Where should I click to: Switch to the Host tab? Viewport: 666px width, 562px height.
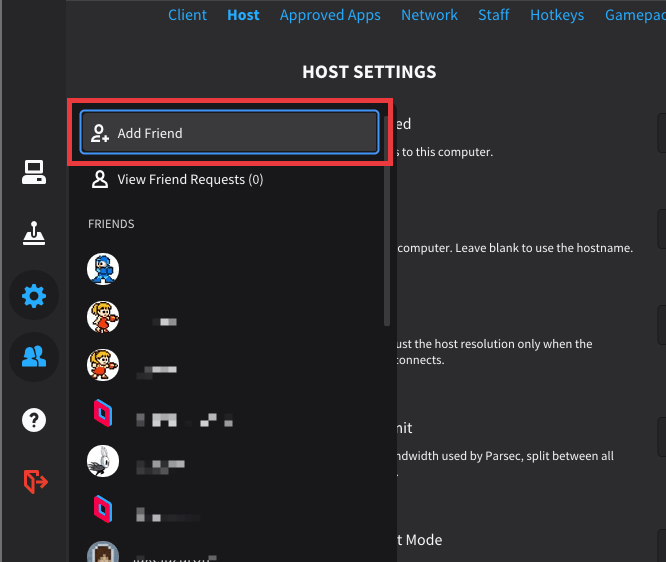click(243, 15)
